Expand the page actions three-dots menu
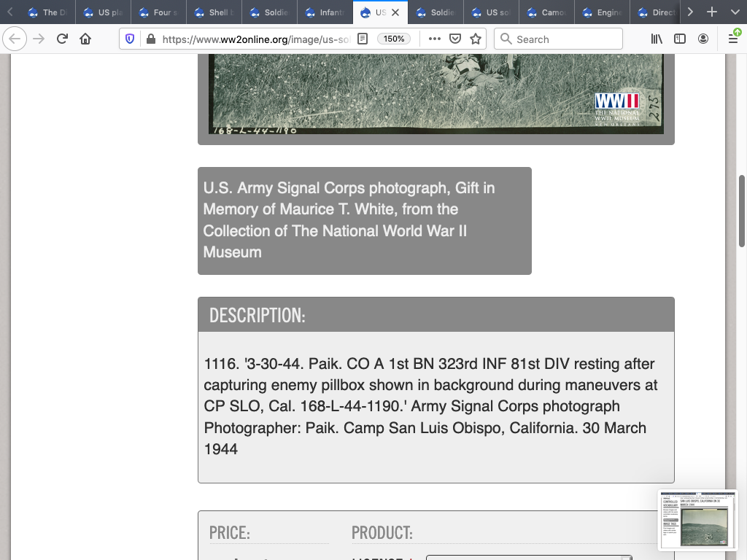 click(x=435, y=39)
